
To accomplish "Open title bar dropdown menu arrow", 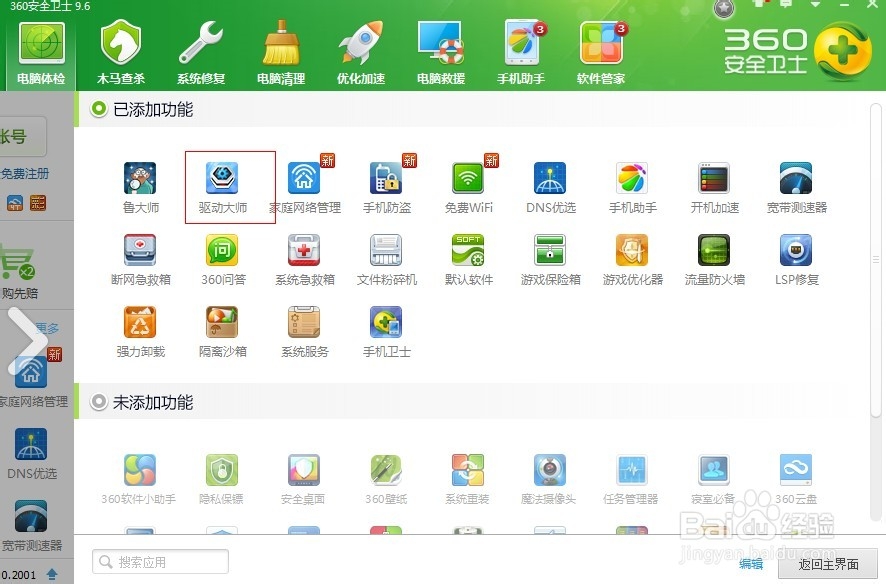I will 815,5.
